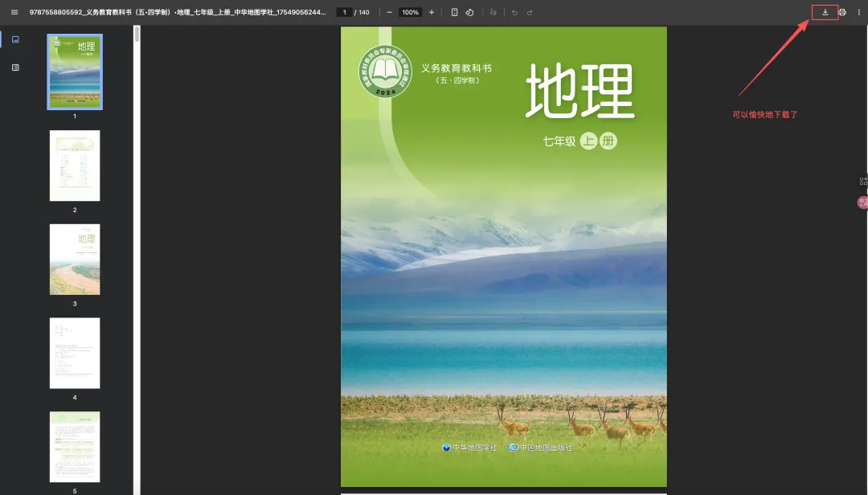This screenshot has width=868, height=495.
Task: Print the PDF document
Action: pyautogui.click(x=842, y=12)
